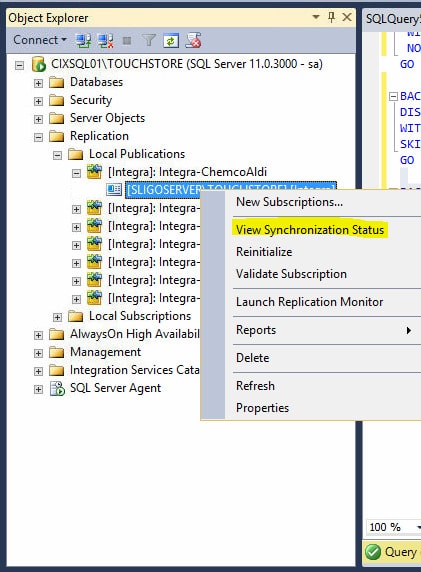
Task: Click the Management folder icon
Action: [57, 352]
